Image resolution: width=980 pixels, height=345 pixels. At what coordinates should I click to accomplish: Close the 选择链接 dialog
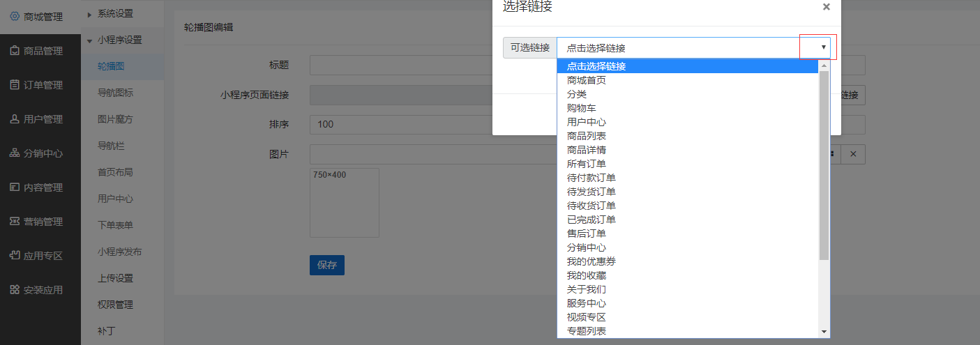click(826, 7)
